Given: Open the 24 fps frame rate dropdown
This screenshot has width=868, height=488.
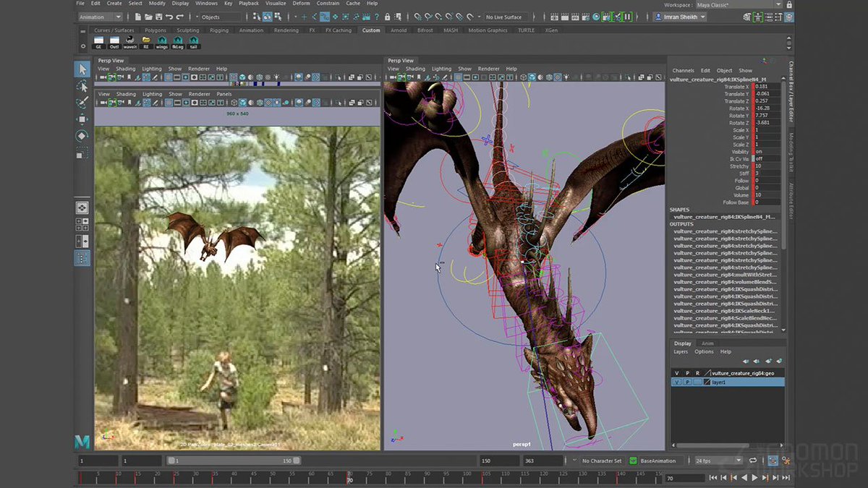Looking at the screenshot, I should tap(718, 461).
